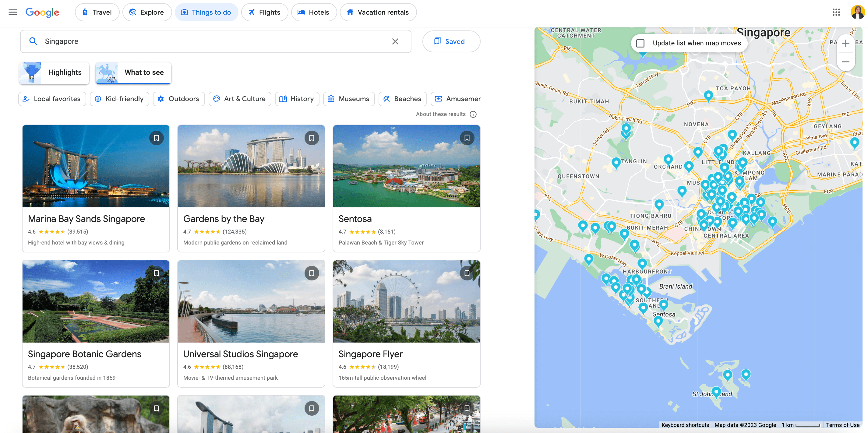Filter by Museums

pyautogui.click(x=349, y=99)
